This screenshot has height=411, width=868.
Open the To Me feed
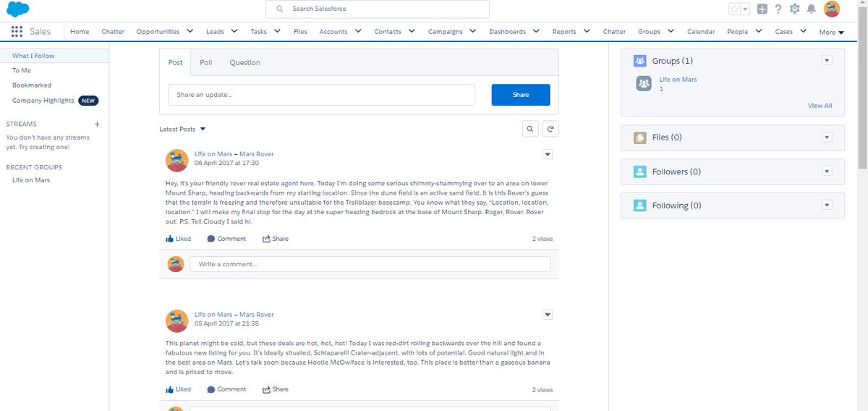(22, 71)
